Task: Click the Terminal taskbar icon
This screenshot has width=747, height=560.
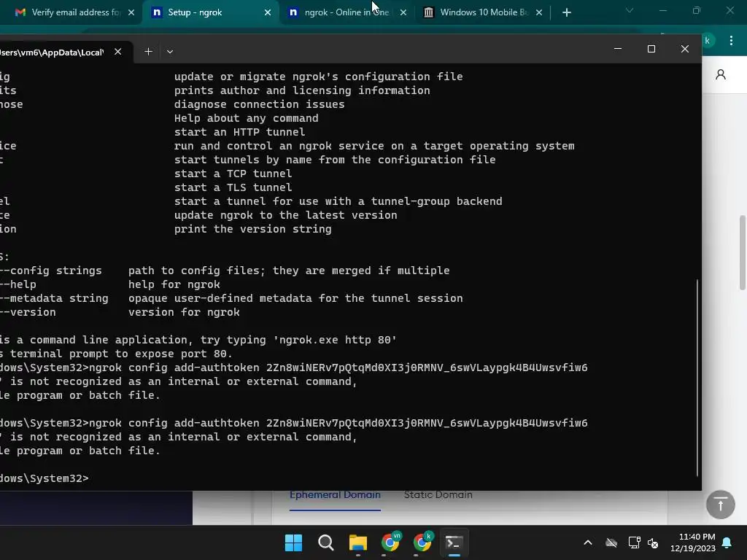Action: [454, 542]
